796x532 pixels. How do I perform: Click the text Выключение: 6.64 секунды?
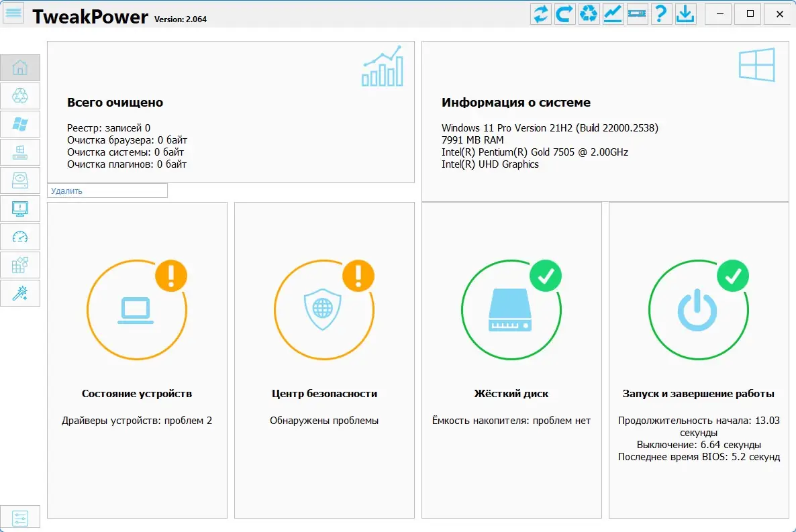[699, 445]
